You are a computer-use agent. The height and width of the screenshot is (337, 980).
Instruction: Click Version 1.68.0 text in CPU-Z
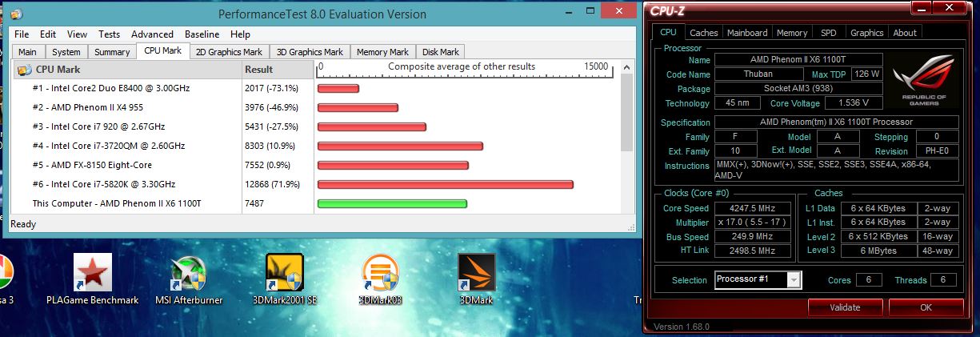click(682, 327)
